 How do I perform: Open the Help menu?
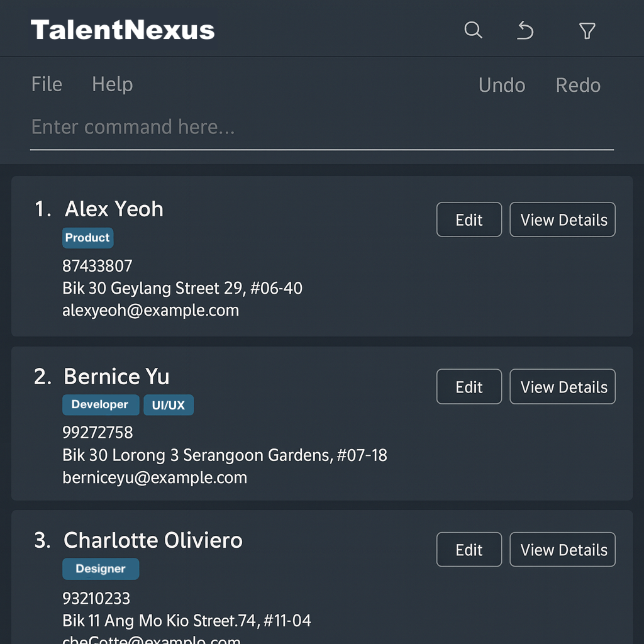pyautogui.click(x=112, y=84)
